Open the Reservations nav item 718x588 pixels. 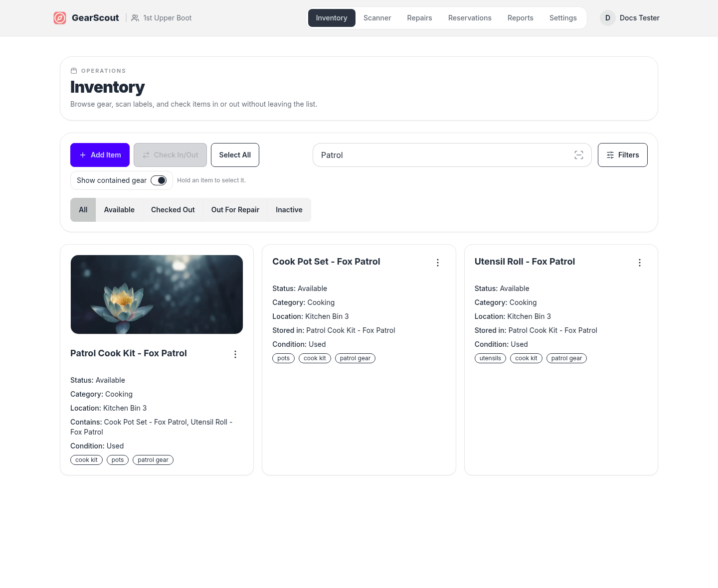point(470,18)
